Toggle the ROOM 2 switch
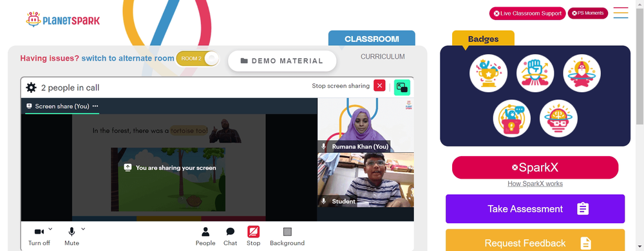This screenshot has height=251, width=644. [x=198, y=59]
